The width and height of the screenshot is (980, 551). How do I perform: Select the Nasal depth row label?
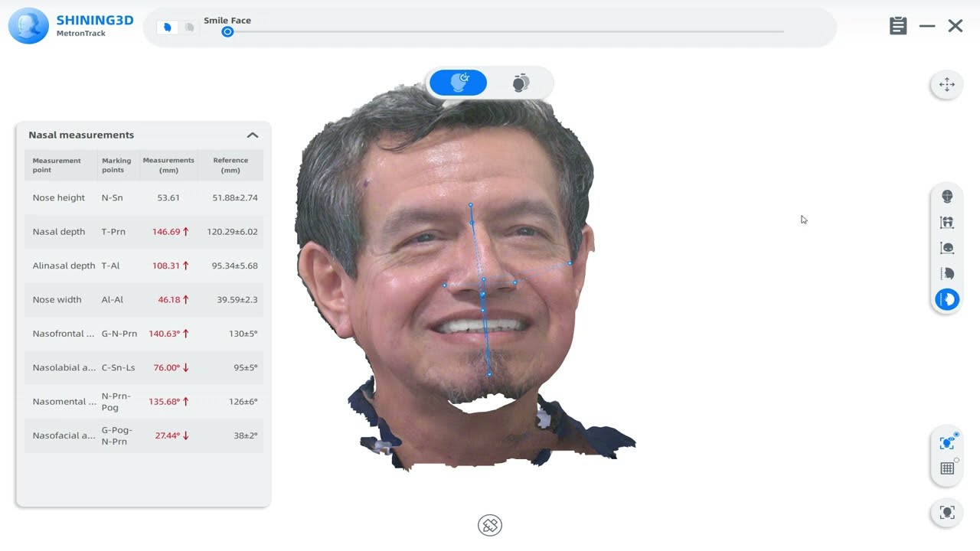[59, 231]
